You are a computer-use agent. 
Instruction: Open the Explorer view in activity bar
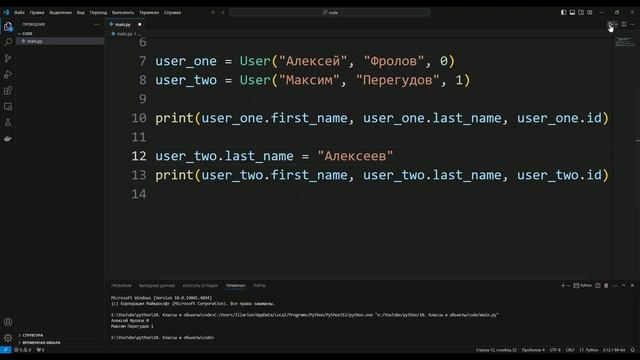coord(8,27)
